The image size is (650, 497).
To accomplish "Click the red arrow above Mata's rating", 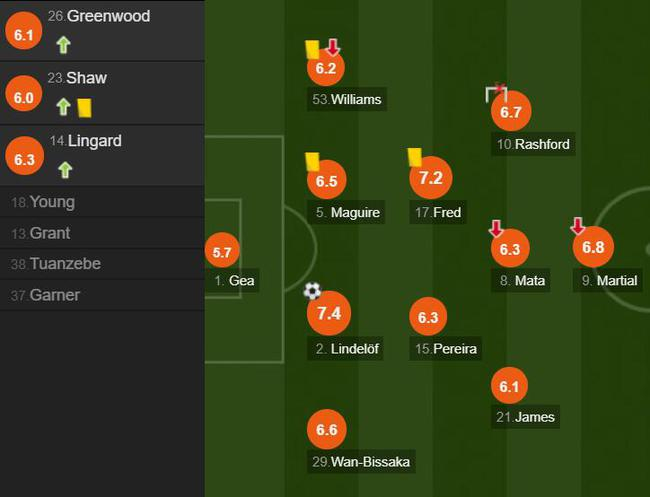I will coord(496,229).
